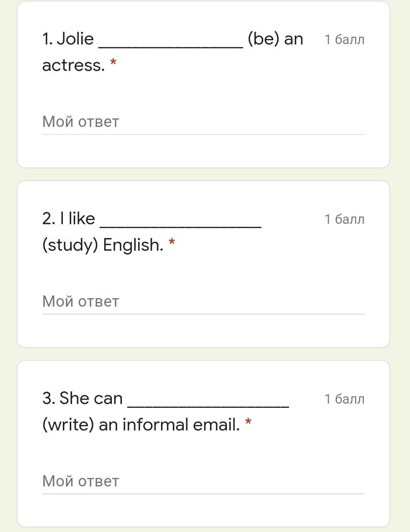410x532 pixels.
Task: Click the "3. She can" question text
Action: [x=82, y=399]
